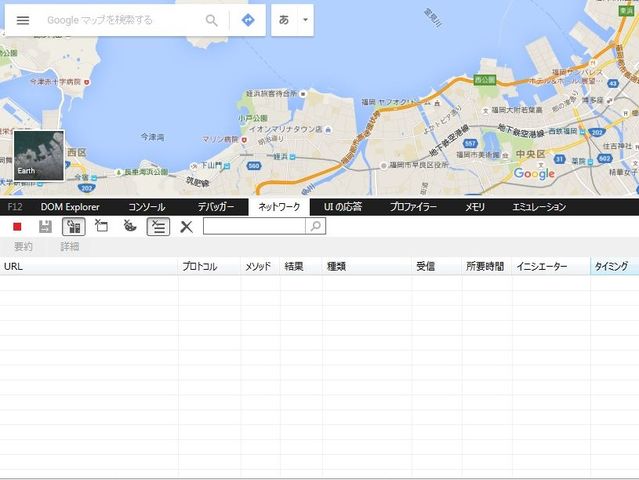
Task: Sort by the メソッド column header
Action: click(x=260, y=266)
